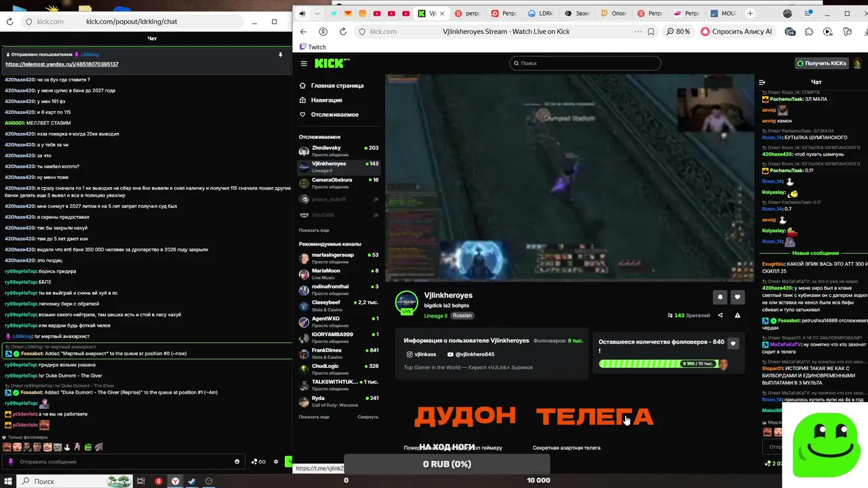Click the notification bell for Vjlinkheroyes

point(719,297)
